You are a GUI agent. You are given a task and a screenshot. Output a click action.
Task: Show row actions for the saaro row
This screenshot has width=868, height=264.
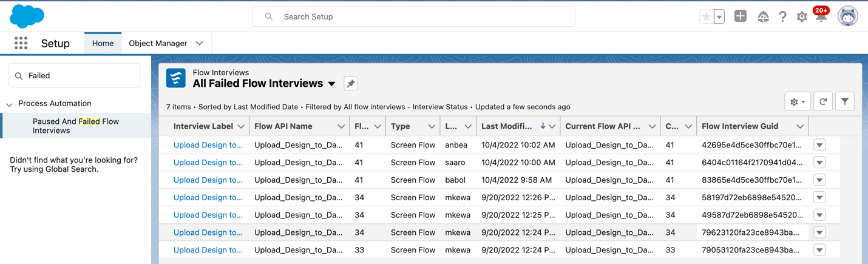pos(819,163)
